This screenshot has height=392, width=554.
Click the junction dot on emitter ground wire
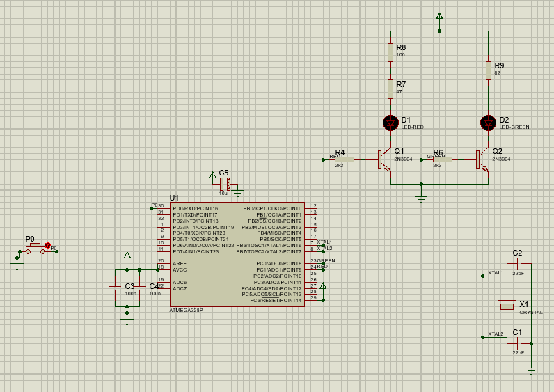pyautogui.click(x=421, y=184)
